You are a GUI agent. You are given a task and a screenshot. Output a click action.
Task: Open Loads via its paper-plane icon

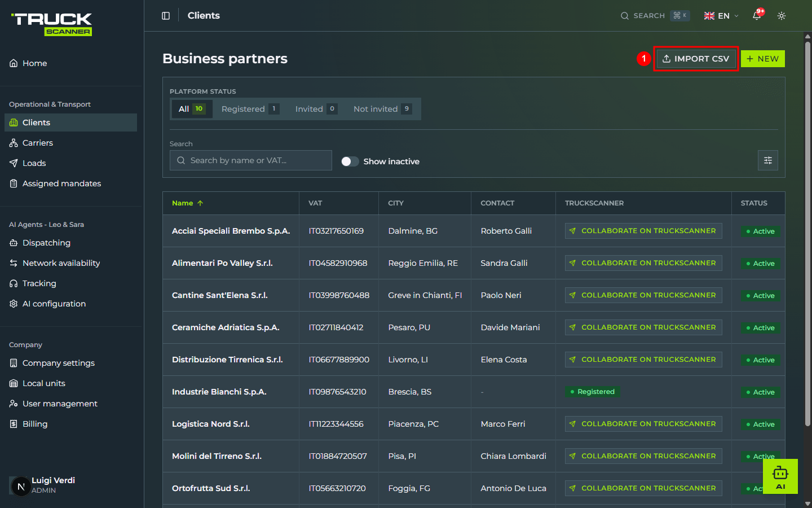click(14, 163)
